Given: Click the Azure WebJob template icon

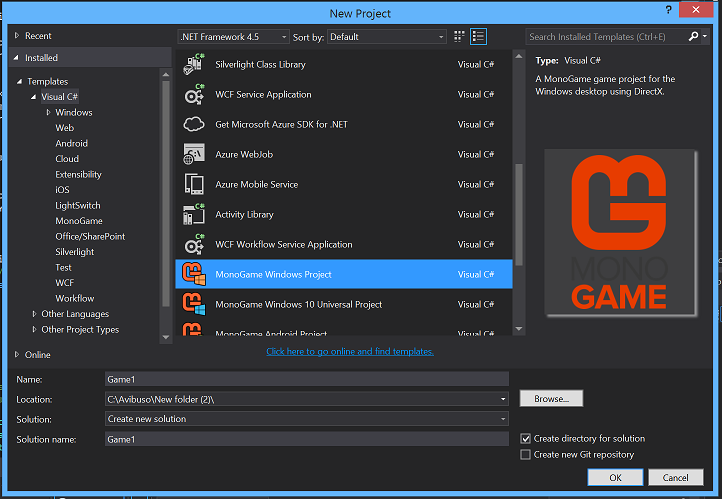Looking at the screenshot, I should [194, 154].
